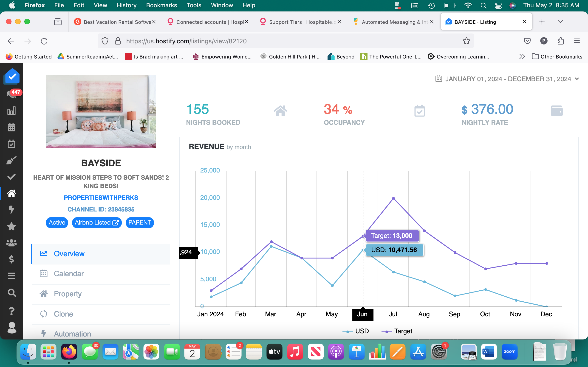This screenshot has height=367, width=588.
Task: Click the search magnifier sidebar icon
Action: click(x=11, y=293)
